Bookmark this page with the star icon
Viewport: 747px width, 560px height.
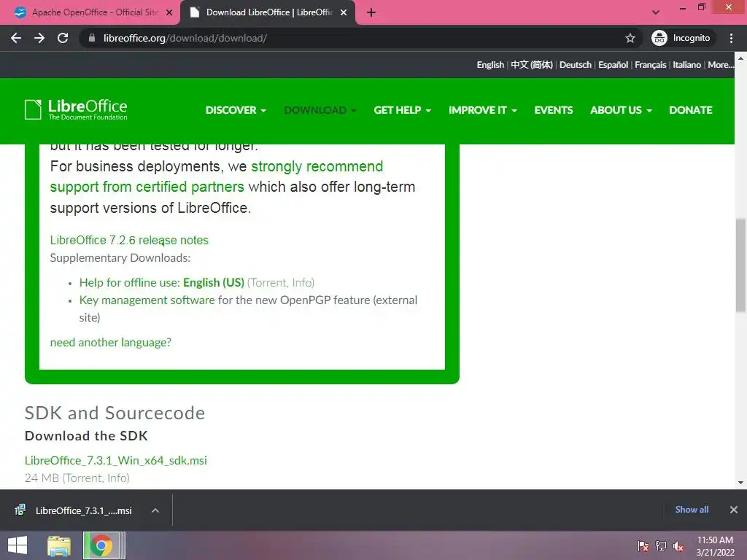630,38
